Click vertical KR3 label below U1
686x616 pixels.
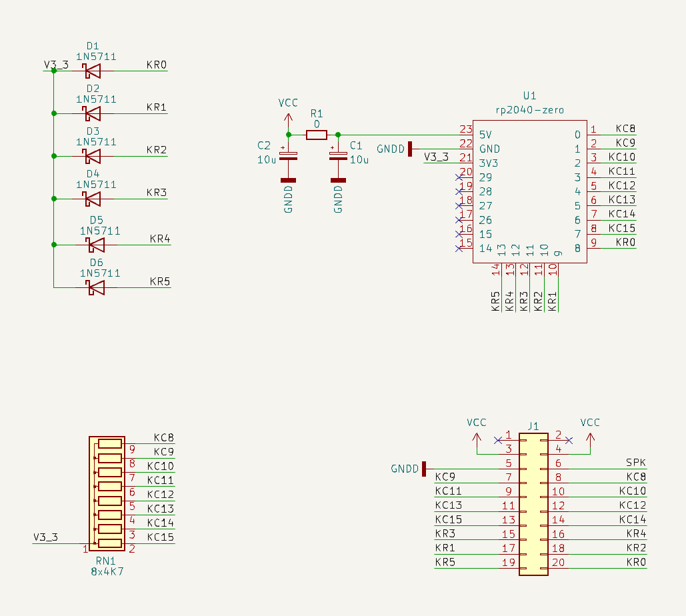pyautogui.click(x=524, y=301)
